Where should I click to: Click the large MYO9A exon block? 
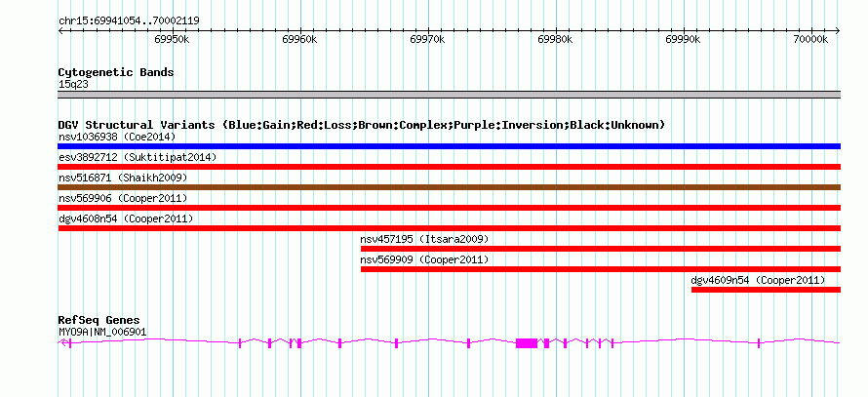point(527,342)
